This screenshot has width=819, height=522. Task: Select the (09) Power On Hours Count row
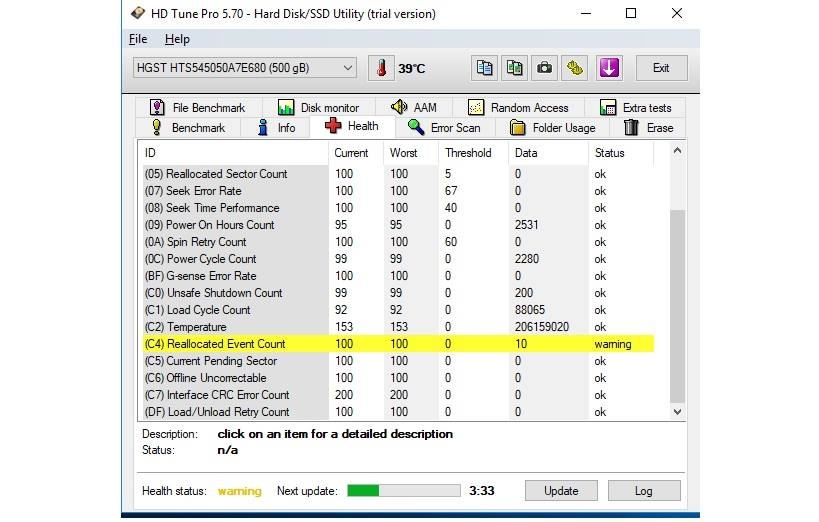tap(397, 225)
